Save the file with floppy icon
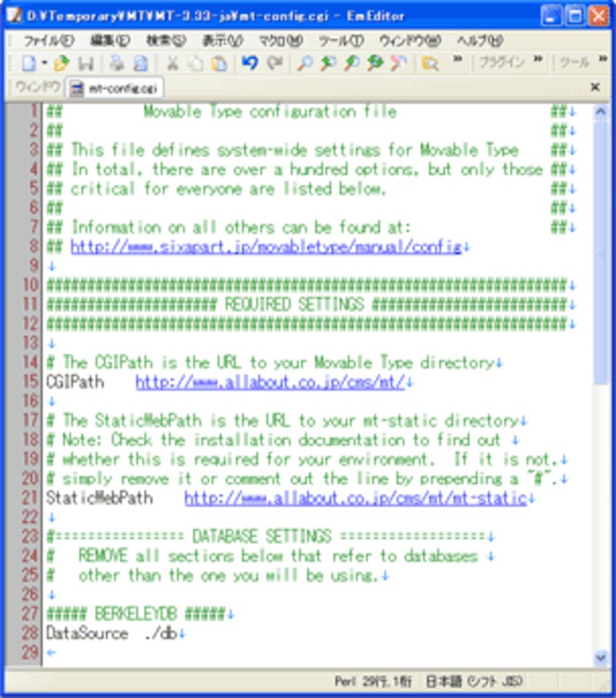Image resolution: width=616 pixels, height=698 pixels. tap(85, 63)
